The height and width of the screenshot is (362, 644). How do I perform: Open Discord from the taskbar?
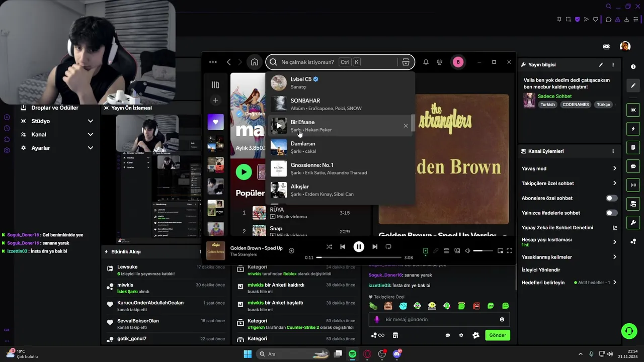397,354
